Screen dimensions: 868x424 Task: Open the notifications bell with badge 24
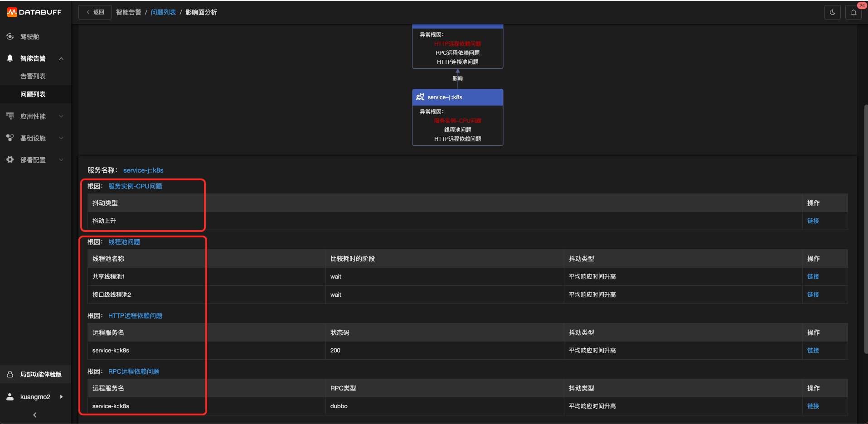tap(853, 12)
